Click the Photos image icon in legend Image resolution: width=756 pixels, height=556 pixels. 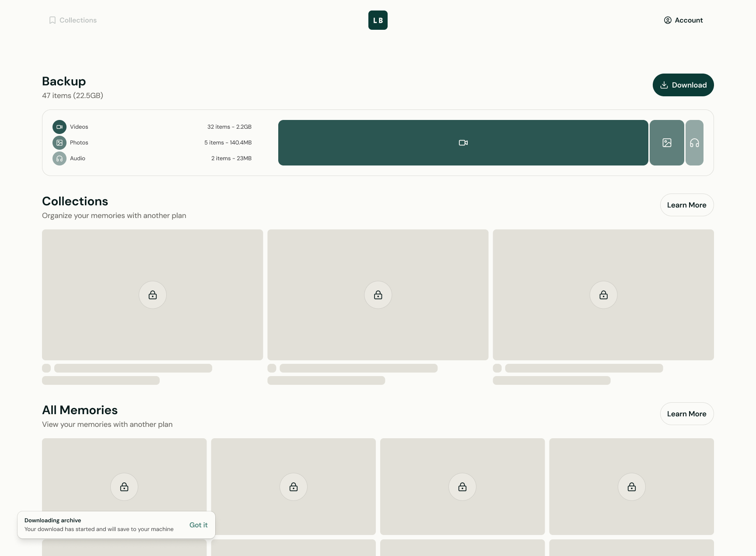click(x=59, y=143)
